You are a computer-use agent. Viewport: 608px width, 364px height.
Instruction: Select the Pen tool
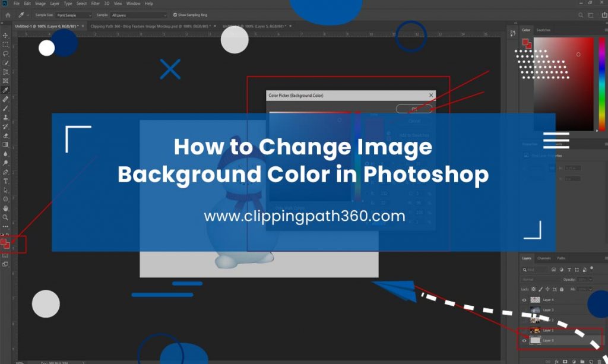(x=5, y=172)
